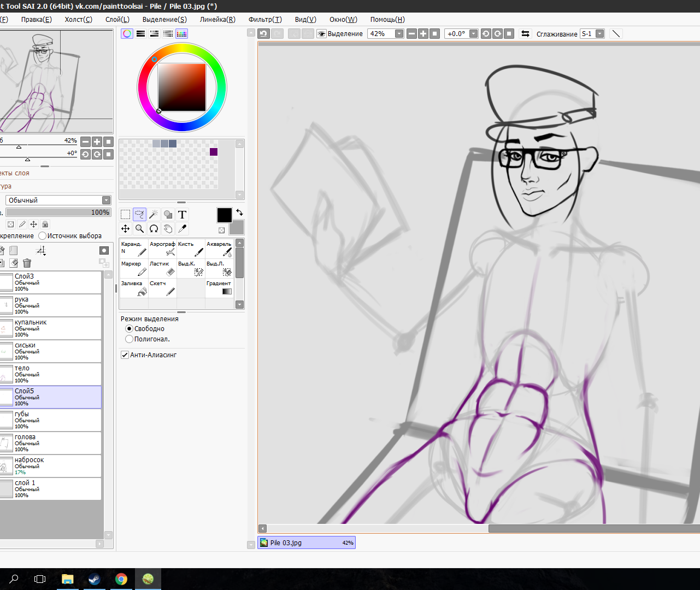Screen dimensions: 700x590
Task: Open Холст menu
Action: (x=79, y=19)
